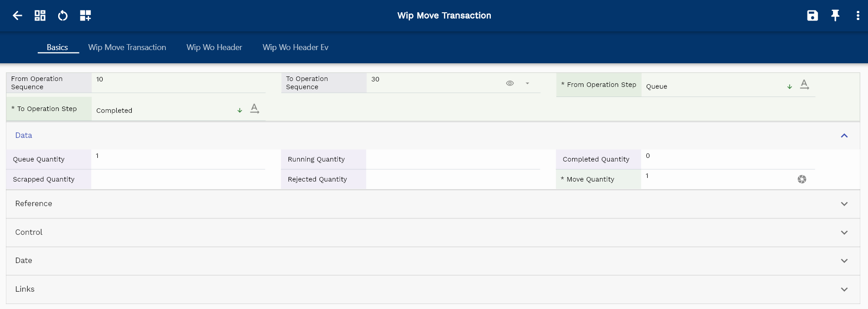Pin this page with pin icon
868x309 pixels.
coord(835,15)
